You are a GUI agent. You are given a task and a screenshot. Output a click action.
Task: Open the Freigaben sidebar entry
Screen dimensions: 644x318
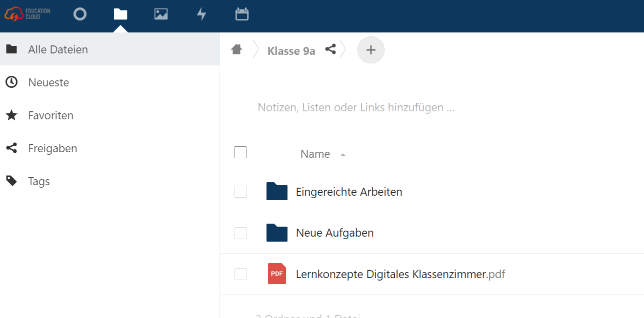[x=52, y=148]
